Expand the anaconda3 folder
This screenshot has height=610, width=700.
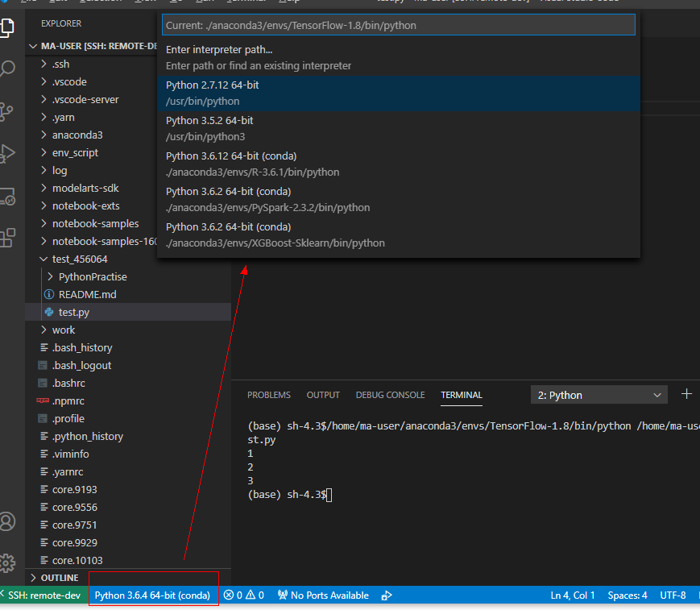click(92, 135)
